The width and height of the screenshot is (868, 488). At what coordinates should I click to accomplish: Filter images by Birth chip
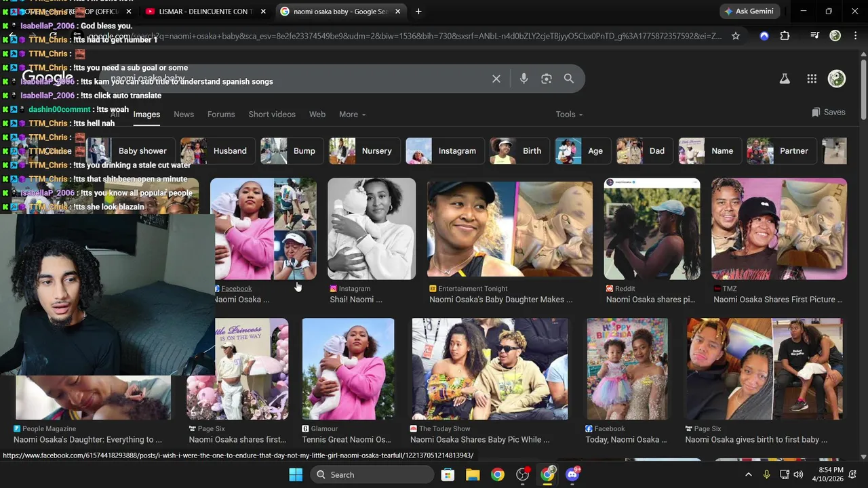pos(519,151)
